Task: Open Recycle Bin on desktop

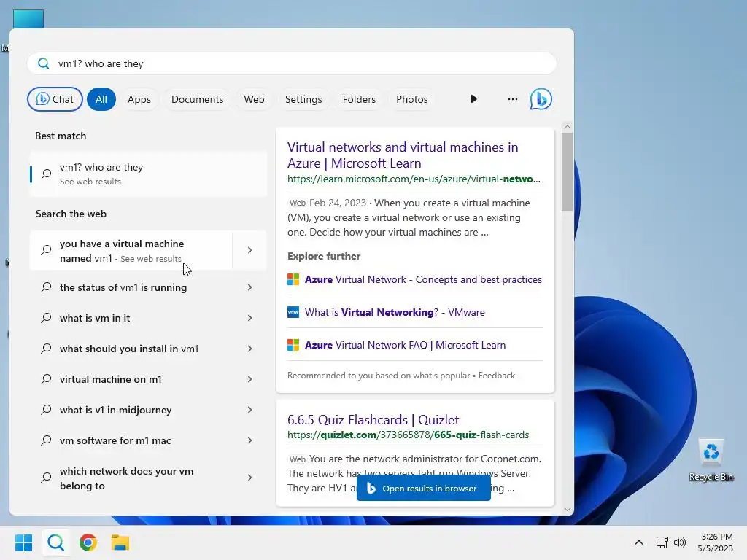Action: [x=711, y=460]
